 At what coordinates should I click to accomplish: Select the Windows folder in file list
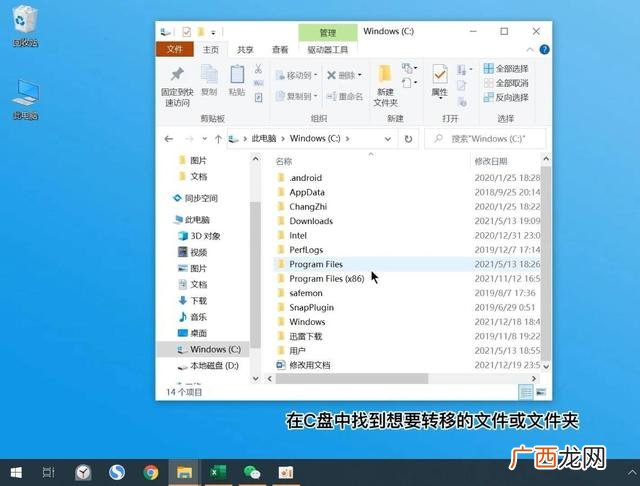pos(307,322)
